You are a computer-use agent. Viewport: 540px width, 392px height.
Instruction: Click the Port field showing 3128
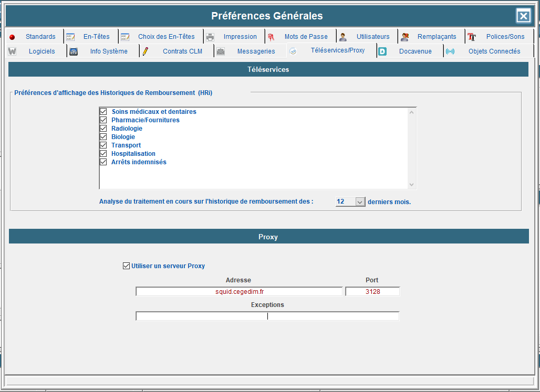pos(372,292)
